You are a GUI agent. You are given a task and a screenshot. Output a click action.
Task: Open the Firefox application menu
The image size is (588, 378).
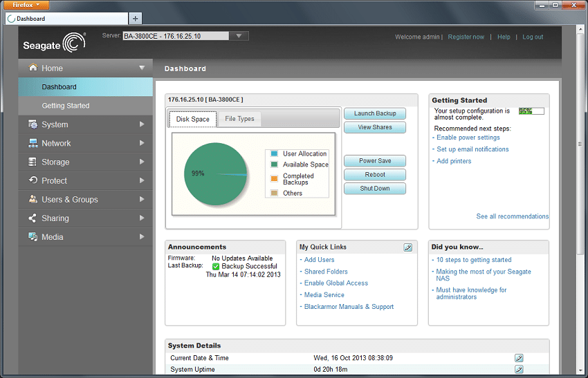tap(25, 5)
